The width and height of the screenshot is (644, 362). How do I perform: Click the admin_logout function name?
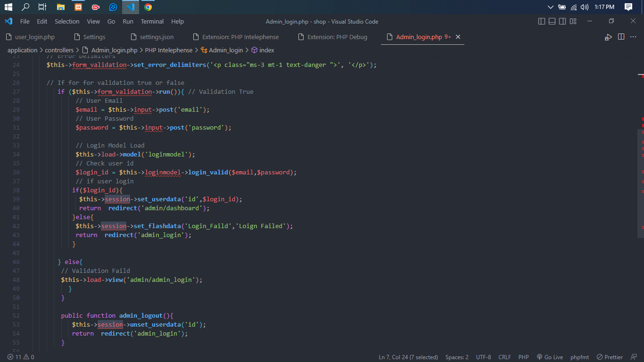coord(141,315)
